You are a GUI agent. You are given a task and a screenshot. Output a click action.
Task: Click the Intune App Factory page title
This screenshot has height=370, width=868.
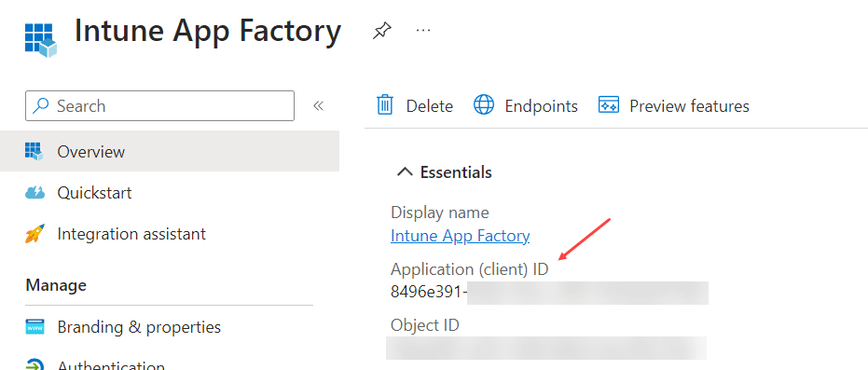pyautogui.click(x=208, y=32)
